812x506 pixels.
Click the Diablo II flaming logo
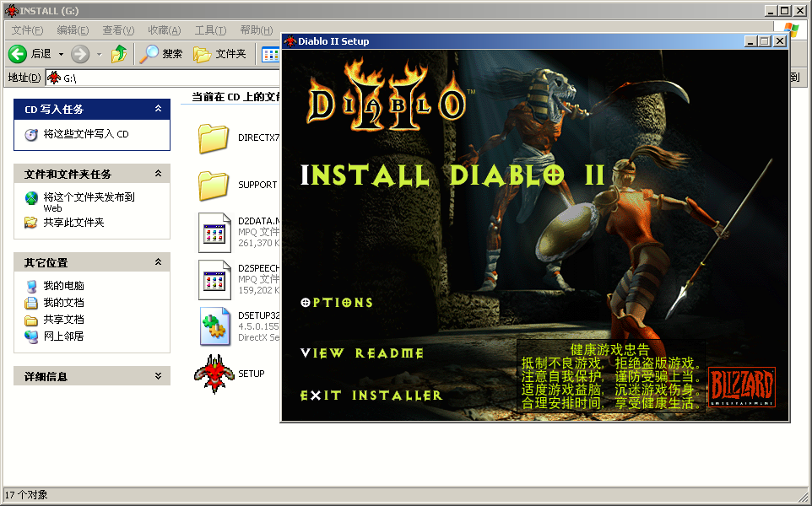[x=387, y=95]
